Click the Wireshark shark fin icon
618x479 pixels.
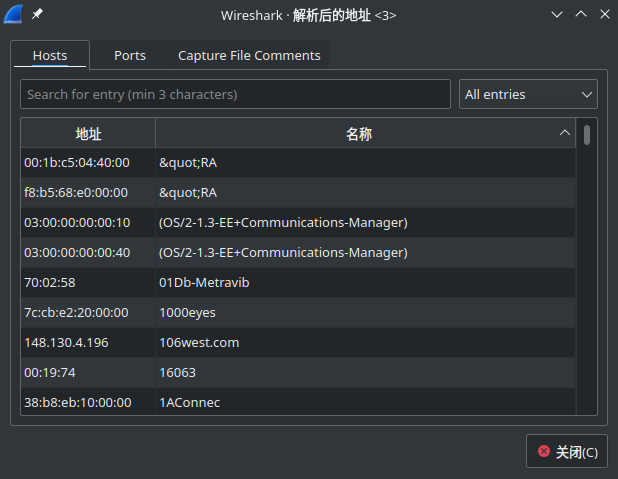[x=13, y=15]
